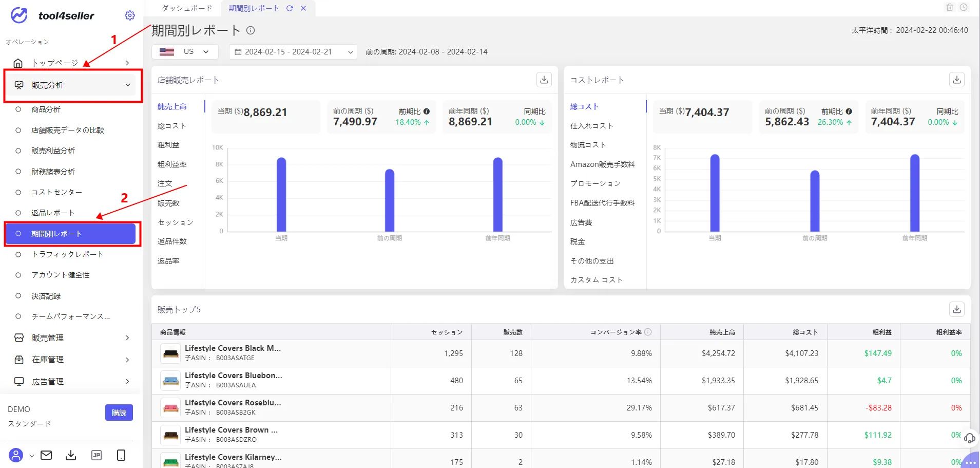
Task: Click the trash icon at top right
Action: 950,7
